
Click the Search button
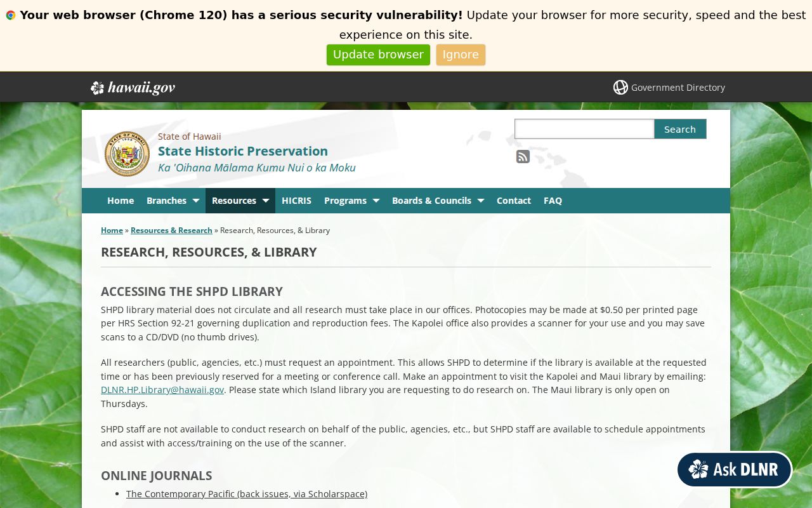[680, 129]
